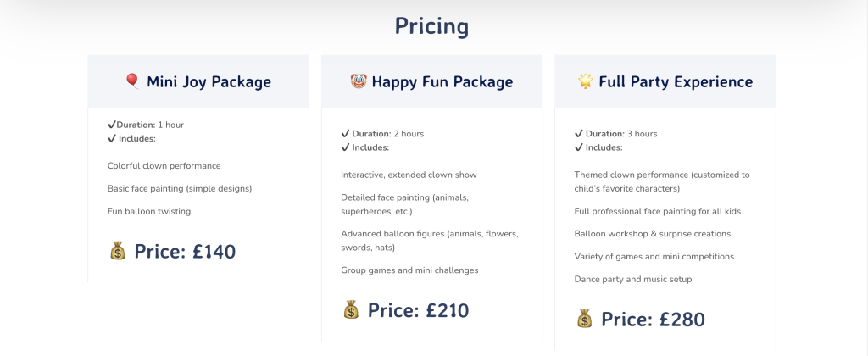Click the money bag beside £210 price
This screenshot has width=868, height=356.
[x=351, y=310]
